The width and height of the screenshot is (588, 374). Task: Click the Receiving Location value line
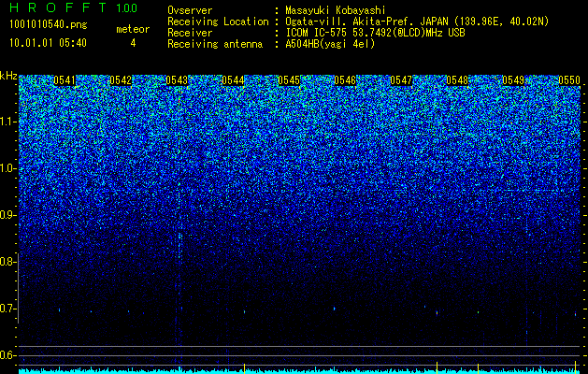pyautogui.click(x=416, y=22)
